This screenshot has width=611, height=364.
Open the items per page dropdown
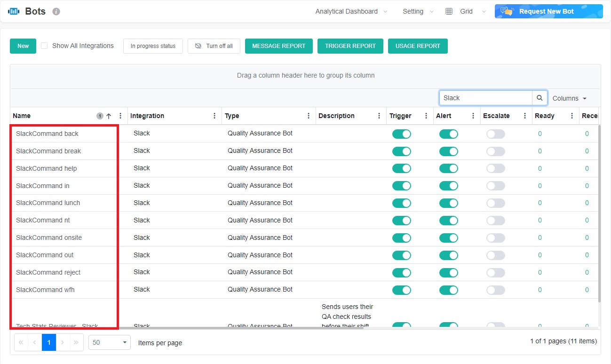[x=109, y=342]
